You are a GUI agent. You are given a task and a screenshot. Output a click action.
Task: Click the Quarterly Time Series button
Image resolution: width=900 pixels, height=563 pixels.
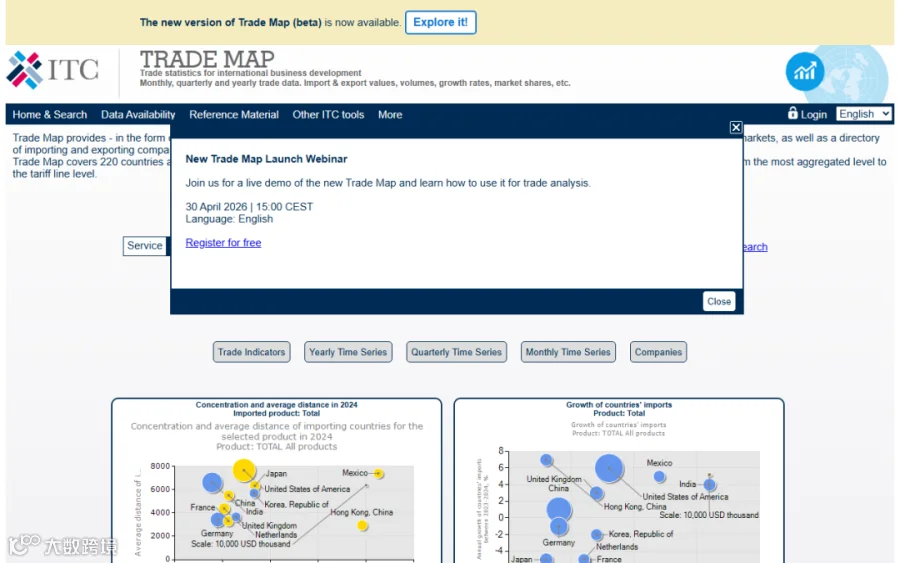[456, 352]
